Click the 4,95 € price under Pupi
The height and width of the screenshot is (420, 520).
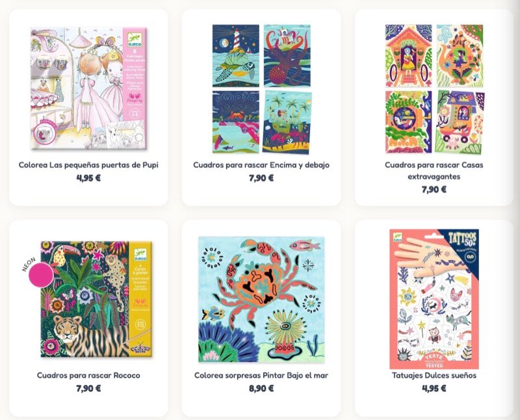[88, 178]
